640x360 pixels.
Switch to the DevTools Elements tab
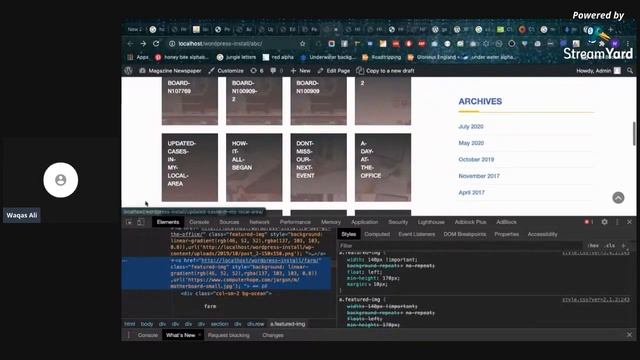pos(168,222)
